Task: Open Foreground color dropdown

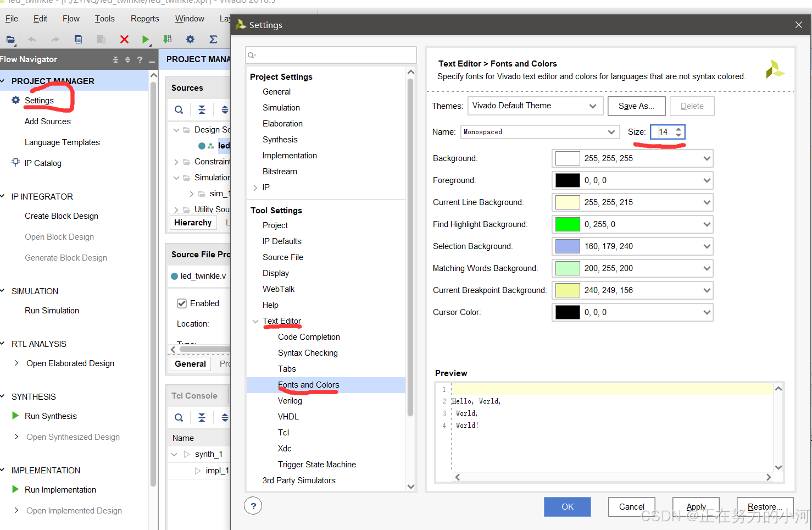Action: tap(707, 180)
